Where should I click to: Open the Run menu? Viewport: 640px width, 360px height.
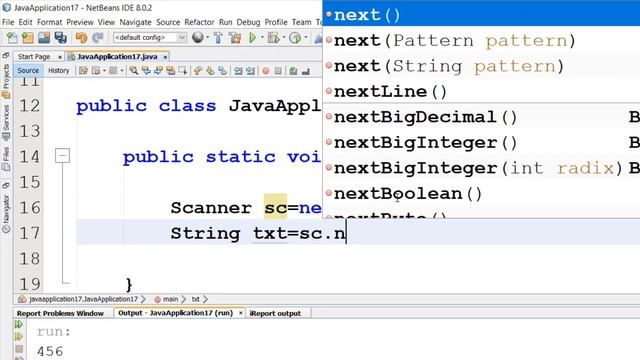click(x=225, y=22)
